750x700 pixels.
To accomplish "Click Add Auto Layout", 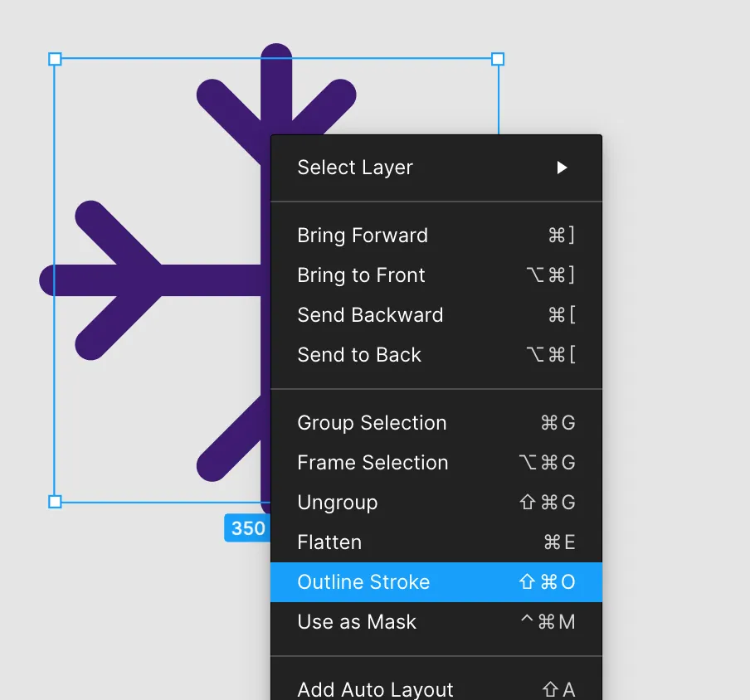I will click(x=375, y=689).
